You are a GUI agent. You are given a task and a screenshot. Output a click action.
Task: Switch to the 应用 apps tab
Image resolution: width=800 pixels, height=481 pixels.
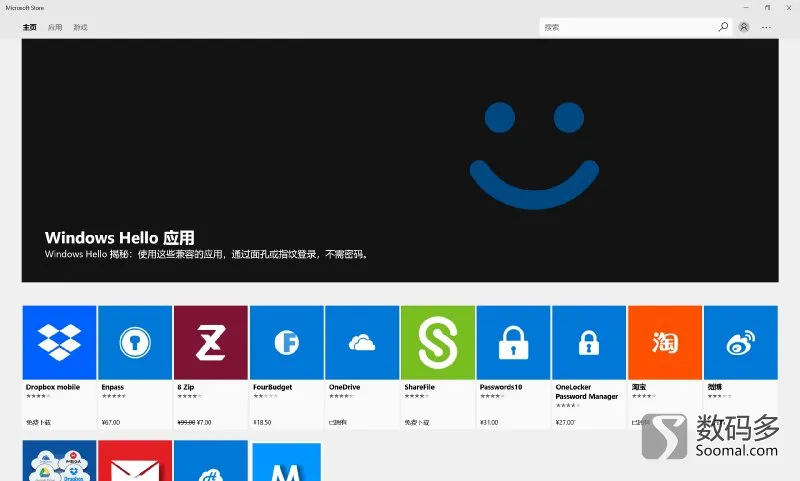click(x=55, y=28)
